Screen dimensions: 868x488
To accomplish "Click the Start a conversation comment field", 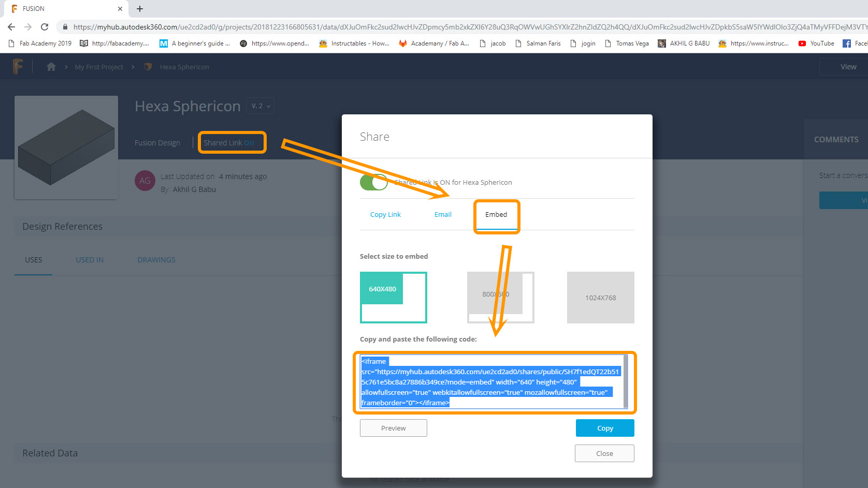I will 843,175.
